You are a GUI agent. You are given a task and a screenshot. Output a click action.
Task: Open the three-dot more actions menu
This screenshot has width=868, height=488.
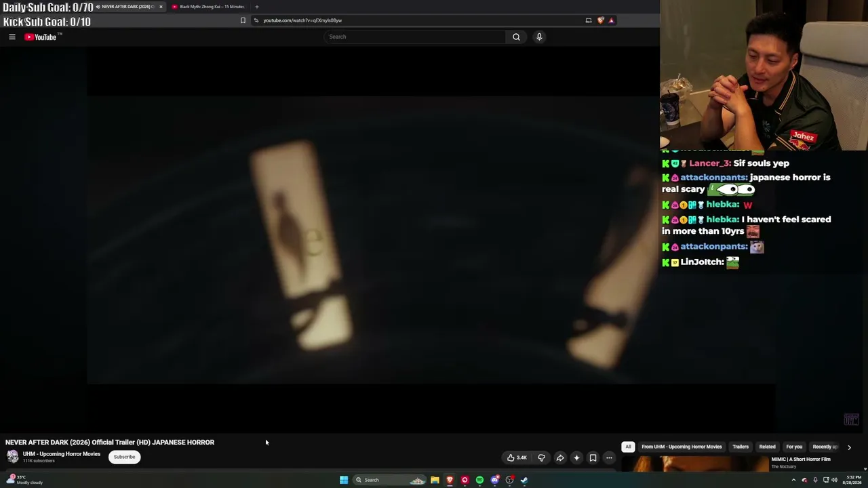point(609,457)
